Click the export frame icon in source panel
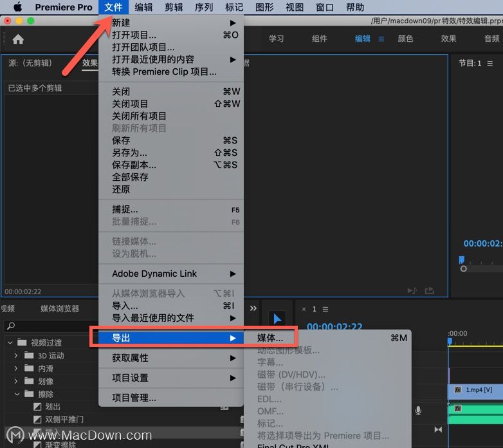Screen dimensions: 503x448 (429, 290)
